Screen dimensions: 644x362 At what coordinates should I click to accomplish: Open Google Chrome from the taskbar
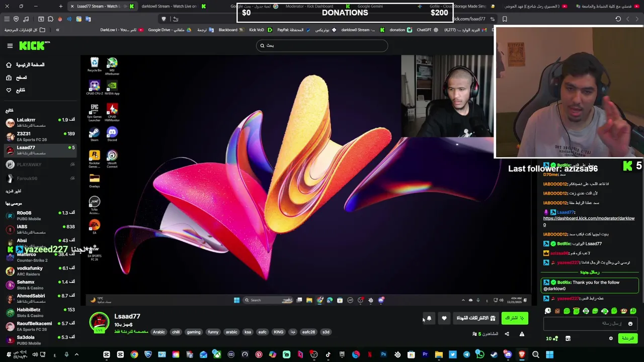134,354
